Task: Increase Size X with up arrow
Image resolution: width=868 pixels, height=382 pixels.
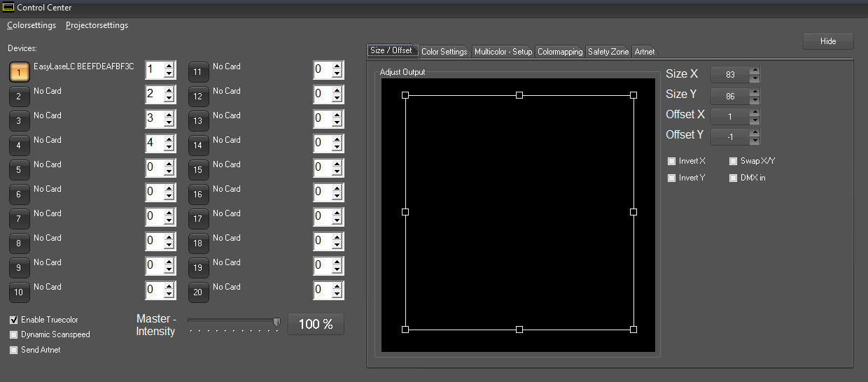Action: pyautogui.click(x=754, y=71)
